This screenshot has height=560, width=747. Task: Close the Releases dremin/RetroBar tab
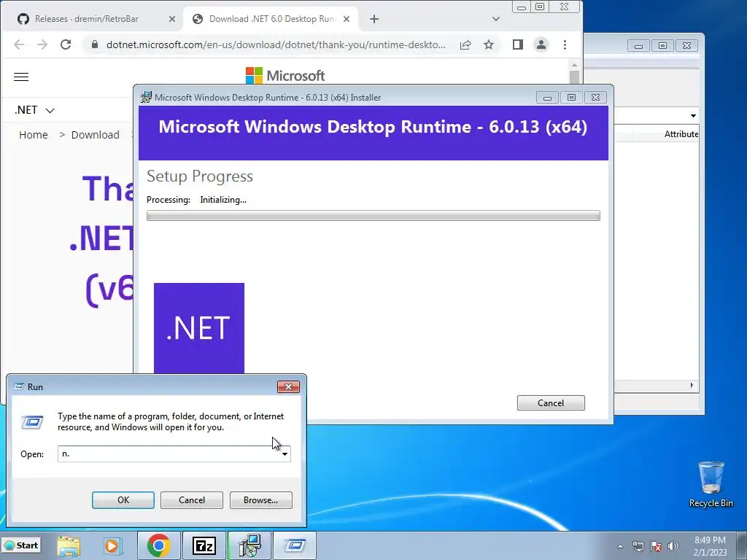tap(172, 19)
